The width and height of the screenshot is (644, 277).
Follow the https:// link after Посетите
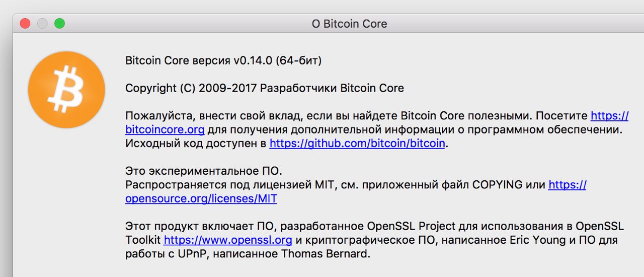(x=609, y=115)
